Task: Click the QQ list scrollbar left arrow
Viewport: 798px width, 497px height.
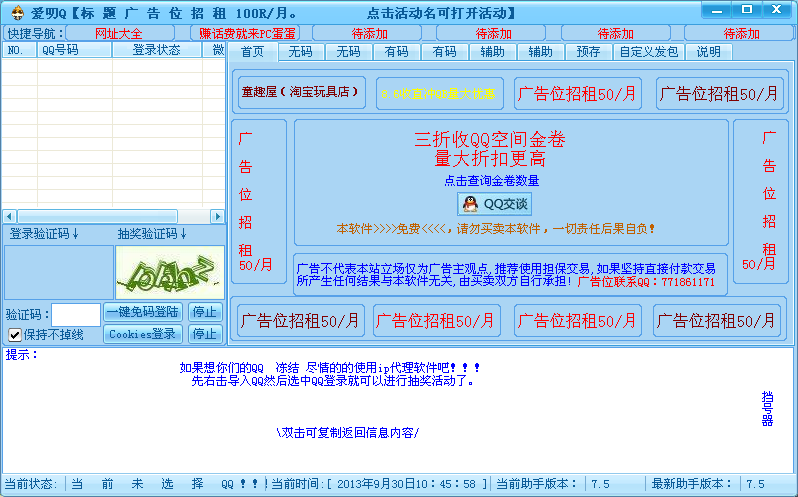Action: pyautogui.click(x=9, y=216)
